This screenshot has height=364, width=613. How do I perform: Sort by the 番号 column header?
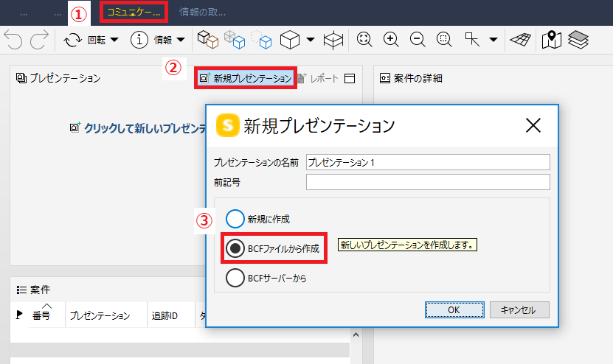[41, 315]
